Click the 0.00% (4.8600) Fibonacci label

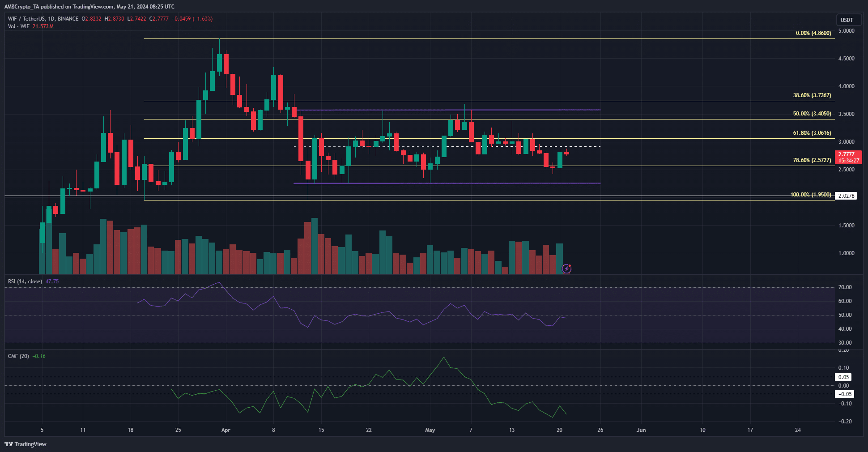click(x=813, y=33)
